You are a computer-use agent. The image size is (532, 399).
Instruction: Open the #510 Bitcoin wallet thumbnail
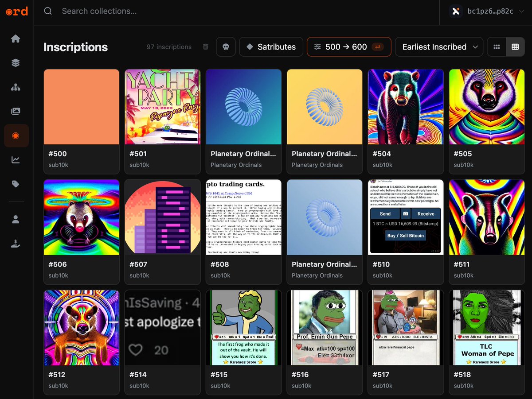point(406,217)
